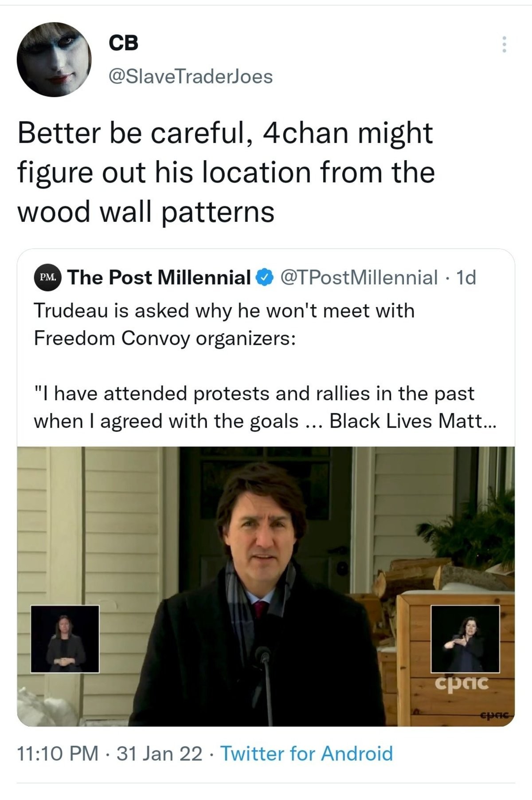The height and width of the screenshot is (800, 532).
Task: Click The Post Millennial account name
Action: [x=160, y=278]
